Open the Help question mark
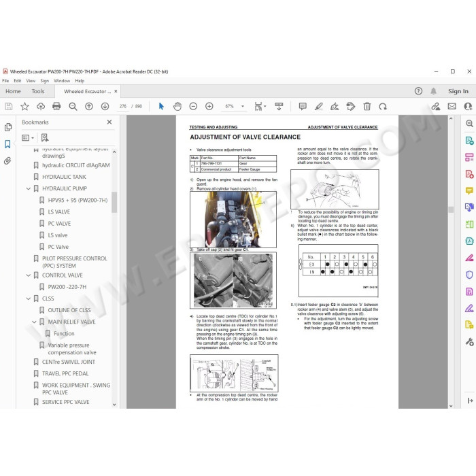The image size is (476, 476). (x=418, y=91)
